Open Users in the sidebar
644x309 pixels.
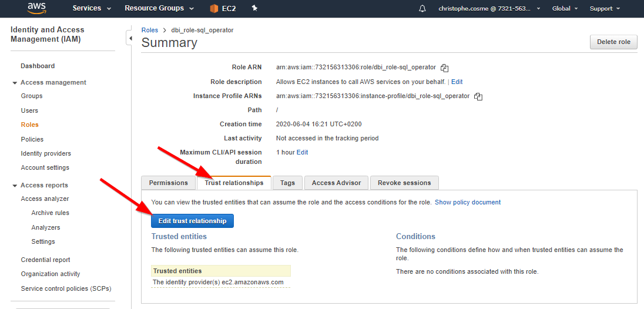pos(29,111)
